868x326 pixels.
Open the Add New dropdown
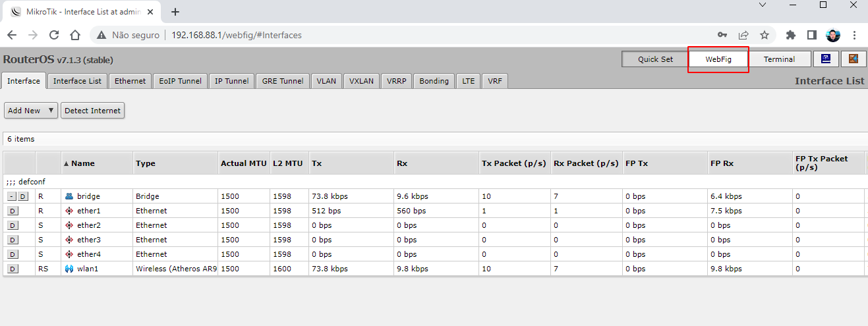[31, 111]
